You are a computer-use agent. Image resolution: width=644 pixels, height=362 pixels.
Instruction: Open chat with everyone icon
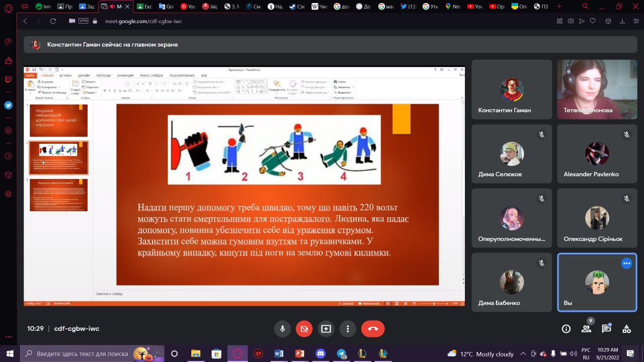(606, 329)
